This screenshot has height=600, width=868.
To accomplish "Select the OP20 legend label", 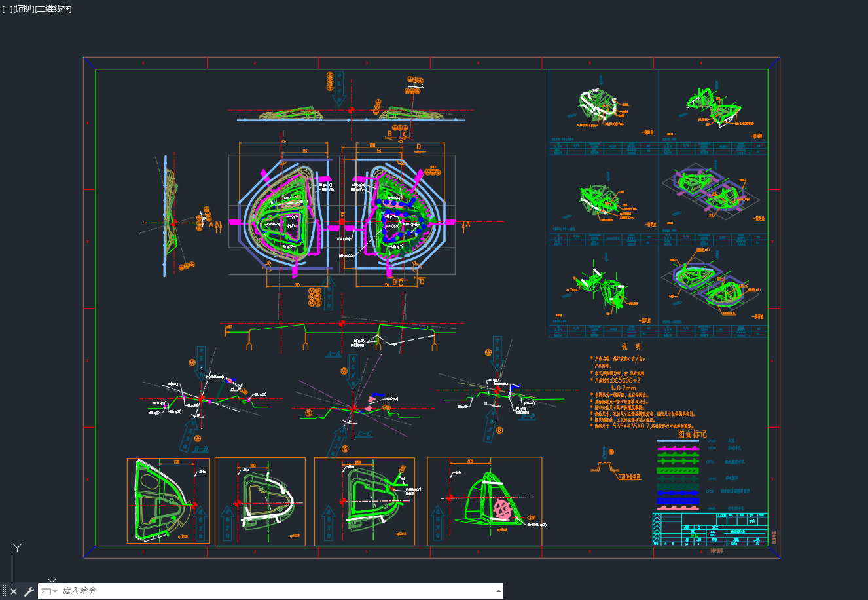I will point(712,441).
